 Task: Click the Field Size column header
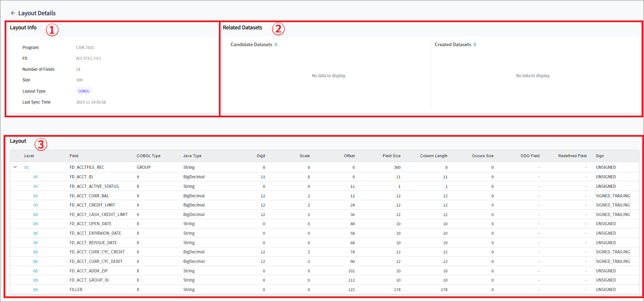click(x=392, y=156)
